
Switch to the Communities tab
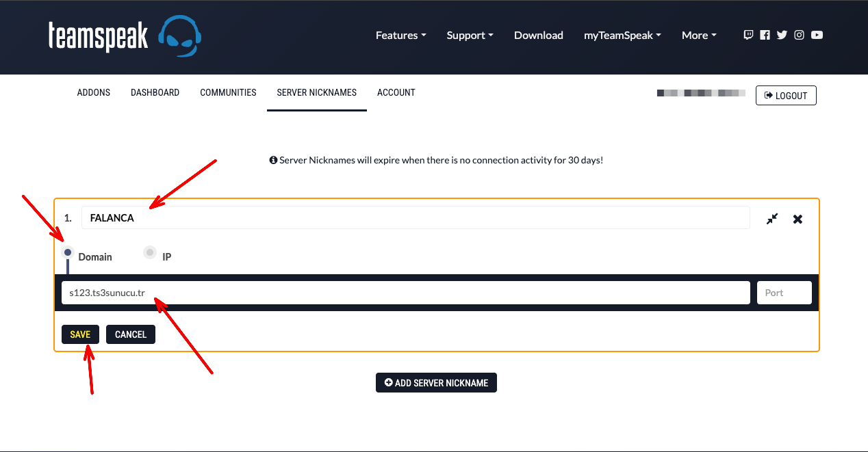[228, 92]
